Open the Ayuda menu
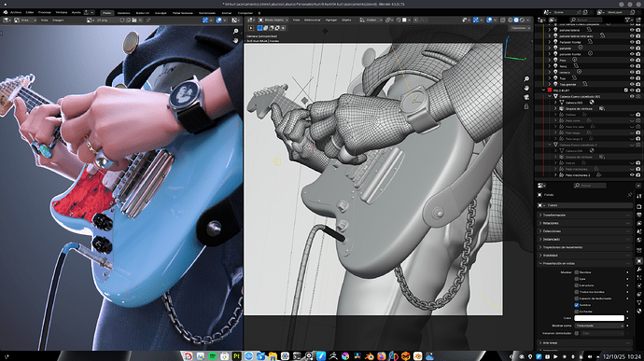 pos(76,12)
